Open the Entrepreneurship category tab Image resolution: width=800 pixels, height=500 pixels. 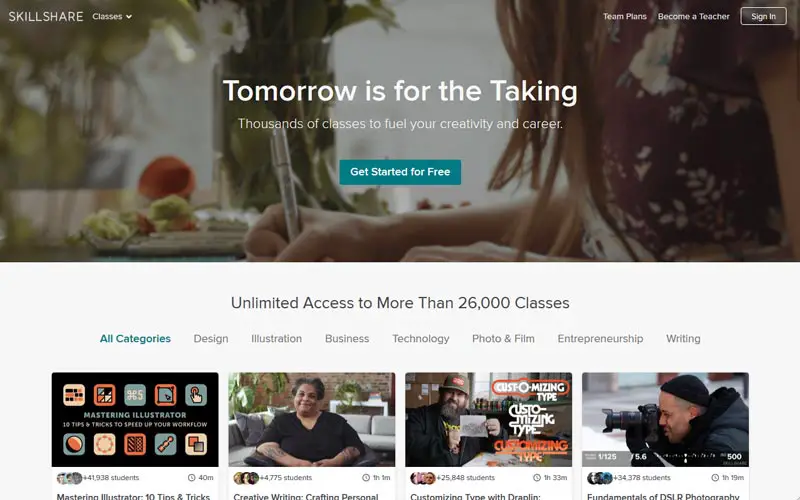600,338
